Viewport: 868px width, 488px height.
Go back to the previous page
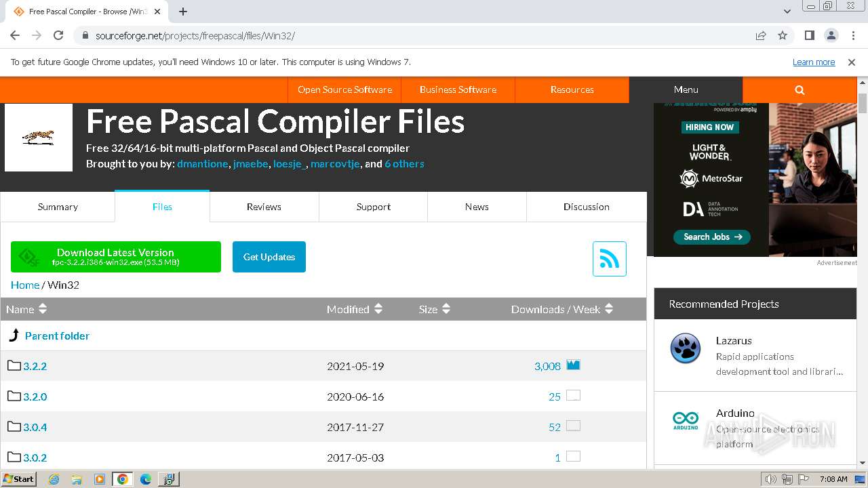tap(15, 35)
